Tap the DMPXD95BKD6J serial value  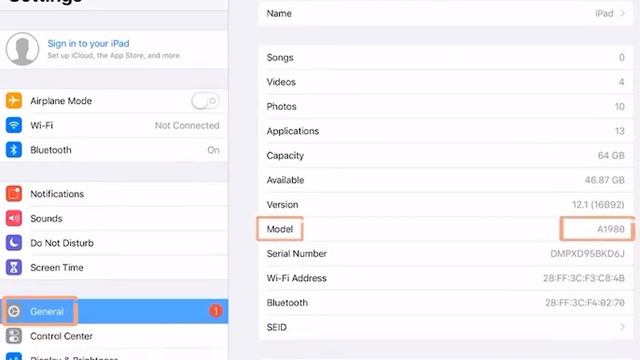click(x=587, y=254)
